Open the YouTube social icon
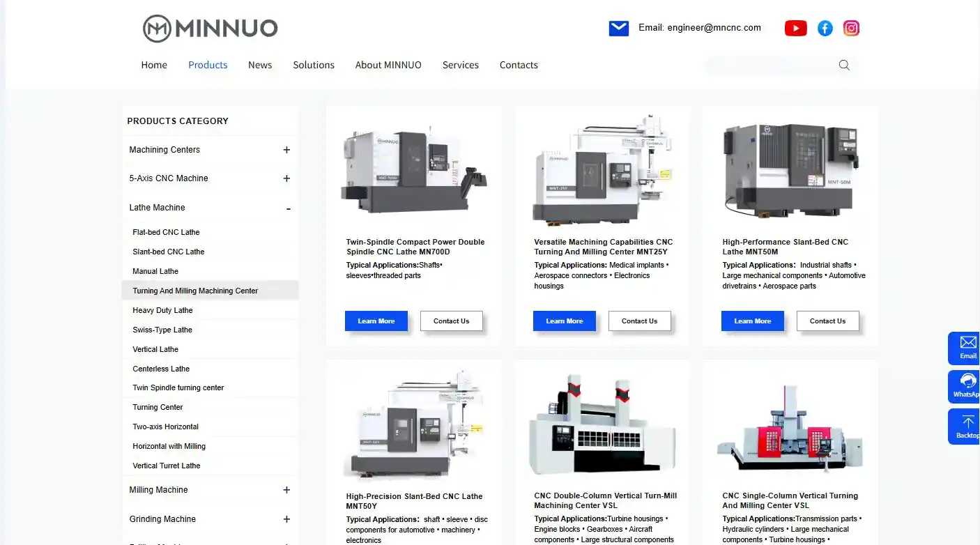The width and height of the screenshot is (980, 545). coord(795,28)
